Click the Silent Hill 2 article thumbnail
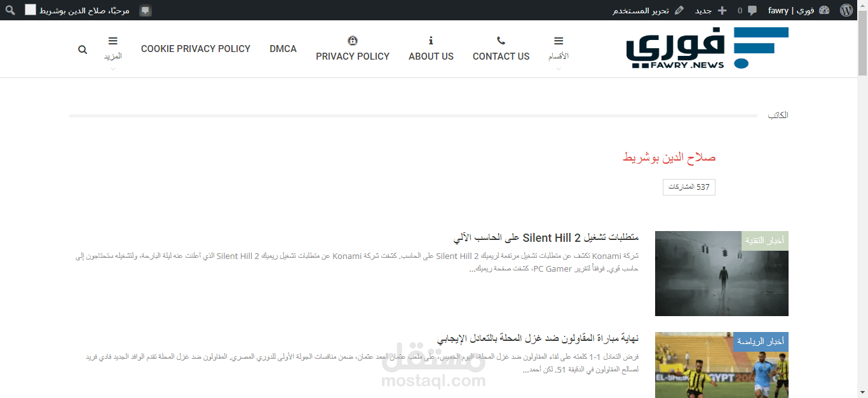The width and height of the screenshot is (868, 398). pyautogui.click(x=722, y=273)
